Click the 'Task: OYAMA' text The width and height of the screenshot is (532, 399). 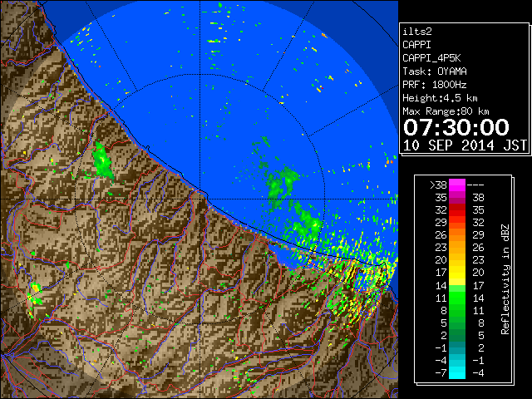coord(435,71)
